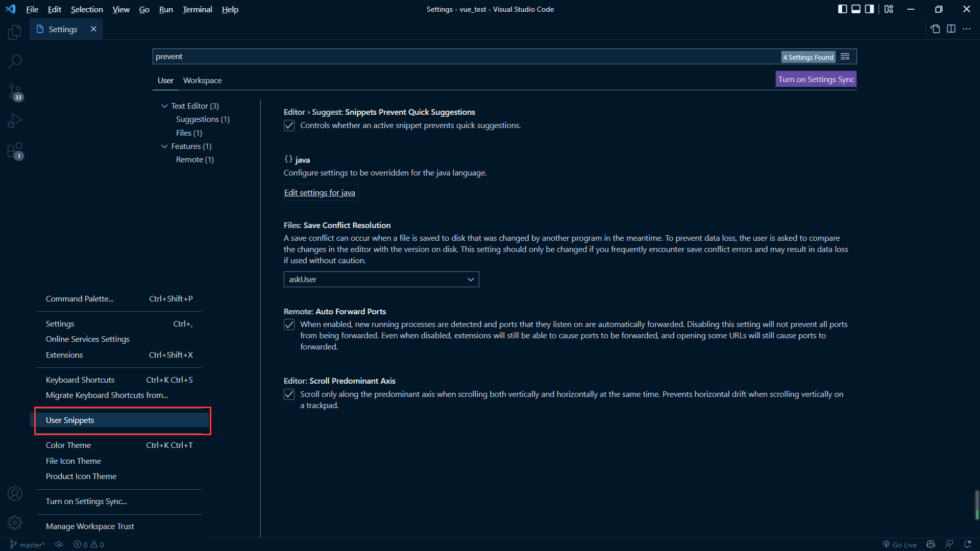
Task: Open Save Conflict Resolution askUser dropdown
Action: (x=381, y=280)
